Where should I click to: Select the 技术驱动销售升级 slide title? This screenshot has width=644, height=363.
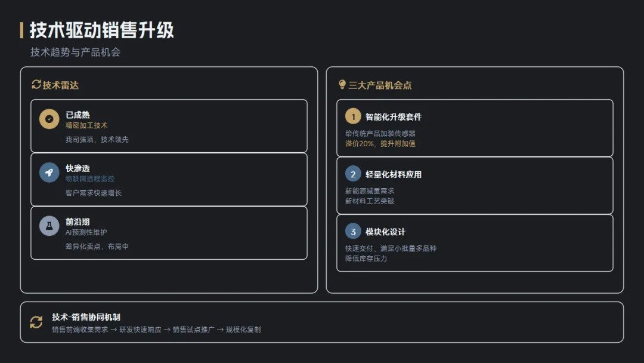(101, 30)
